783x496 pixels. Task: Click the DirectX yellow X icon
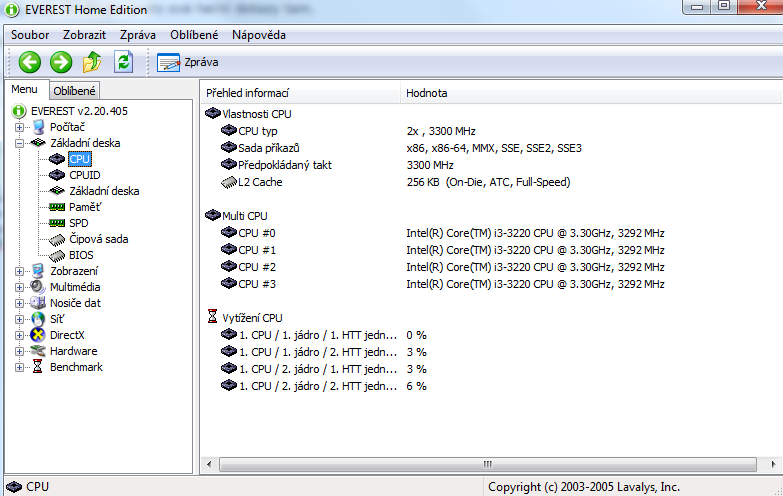coord(38,335)
